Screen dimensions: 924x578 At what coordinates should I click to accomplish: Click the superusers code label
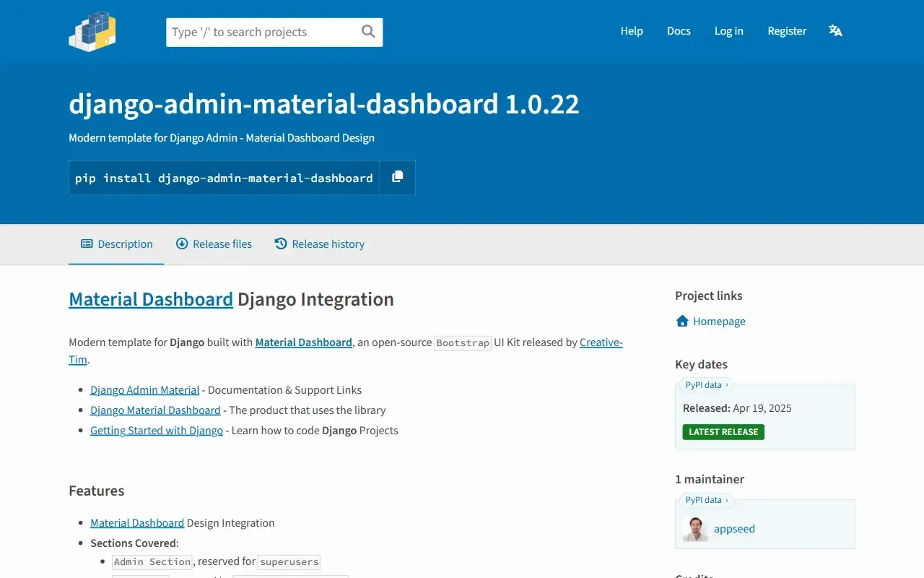(289, 561)
